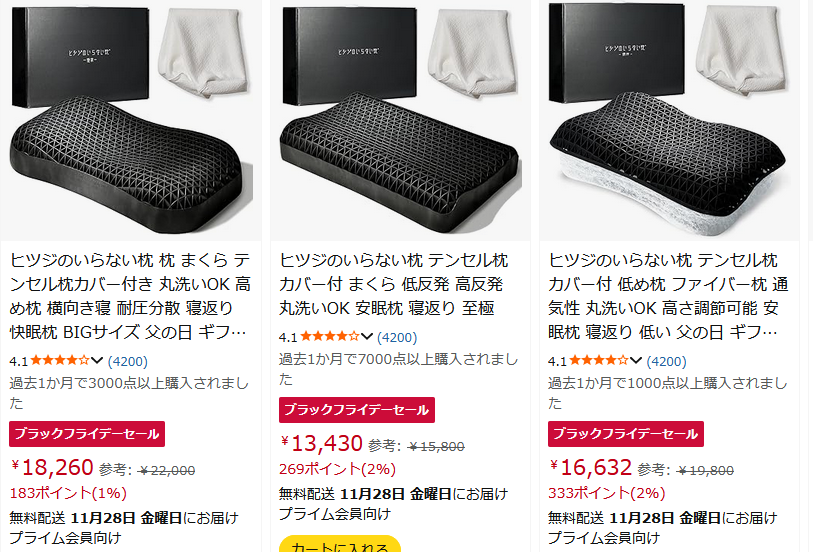Open the 13,430 yen pillow product image

click(401, 115)
